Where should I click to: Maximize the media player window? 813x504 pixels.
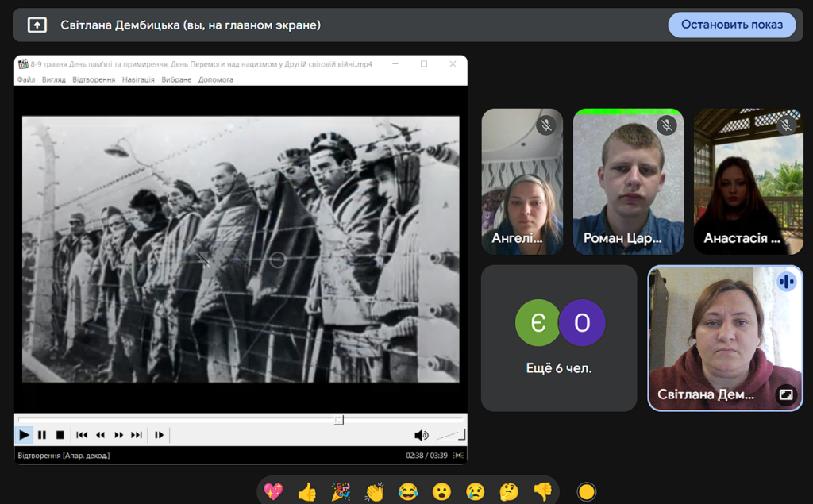(424, 63)
